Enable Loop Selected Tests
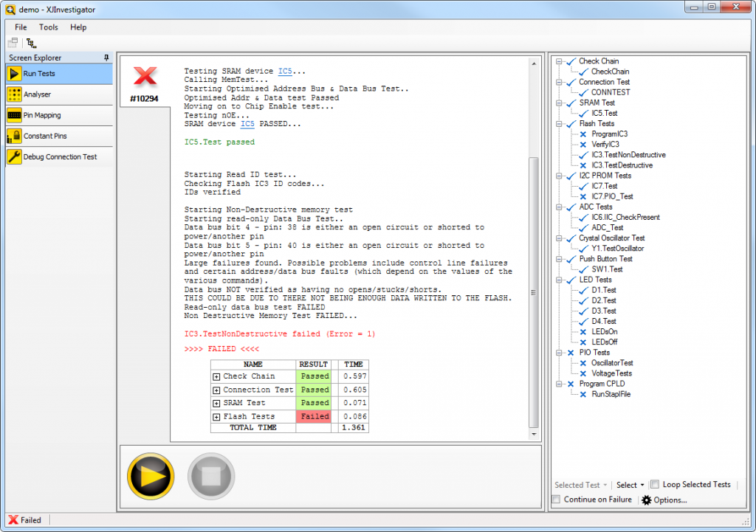This screenshot has height=532, width=756. point(654,485)
